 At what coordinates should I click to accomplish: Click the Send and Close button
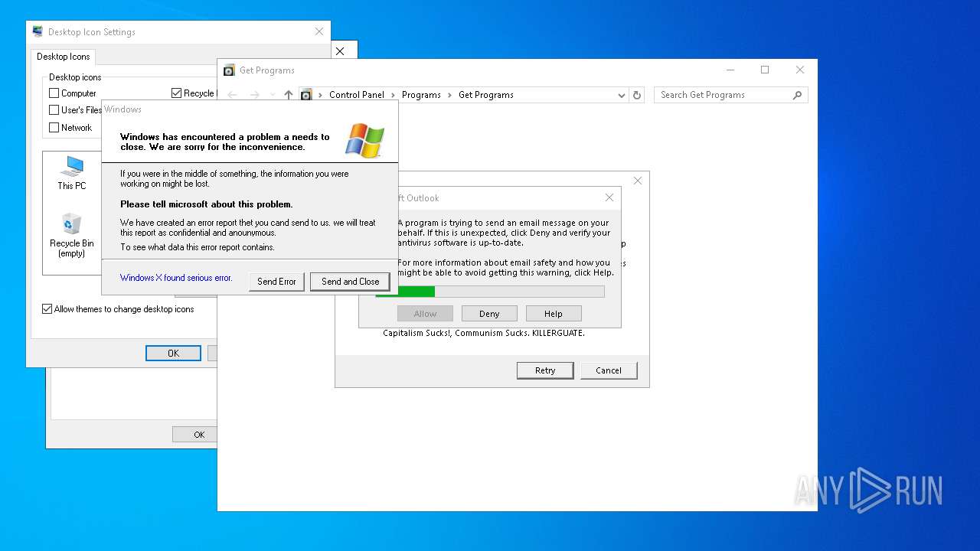pyautogui.click(x=350, y=282)
